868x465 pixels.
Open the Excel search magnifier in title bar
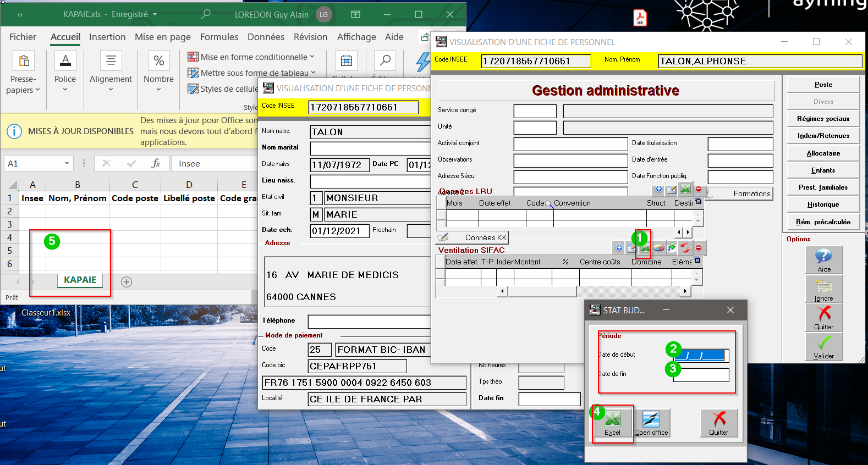[x=206, y=14]
